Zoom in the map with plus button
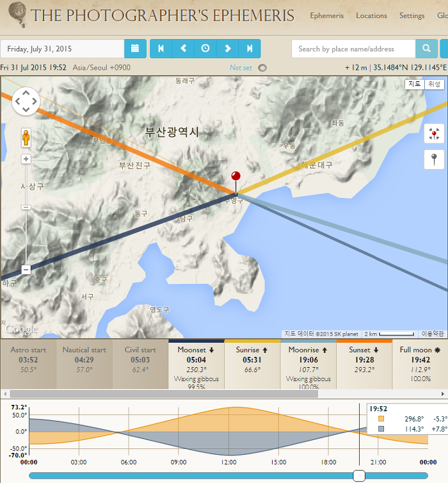 coord(26,159)
